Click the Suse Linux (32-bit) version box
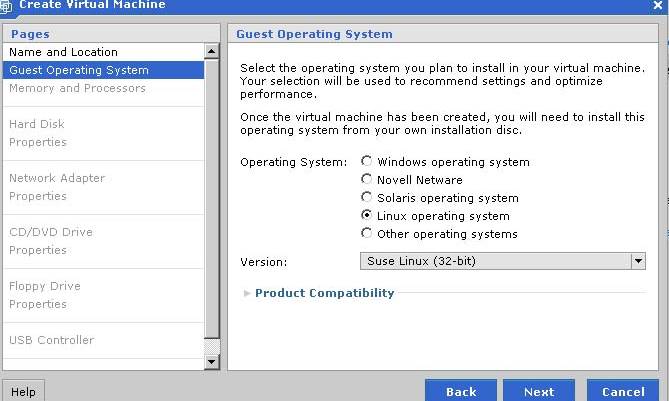Viewport: 669px width, 401px height. tap(494, 261)
